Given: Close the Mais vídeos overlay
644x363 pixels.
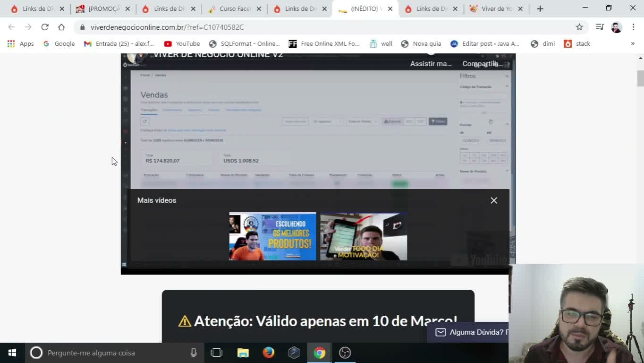Looking at the screenshot, I should [x=494, y=200].
